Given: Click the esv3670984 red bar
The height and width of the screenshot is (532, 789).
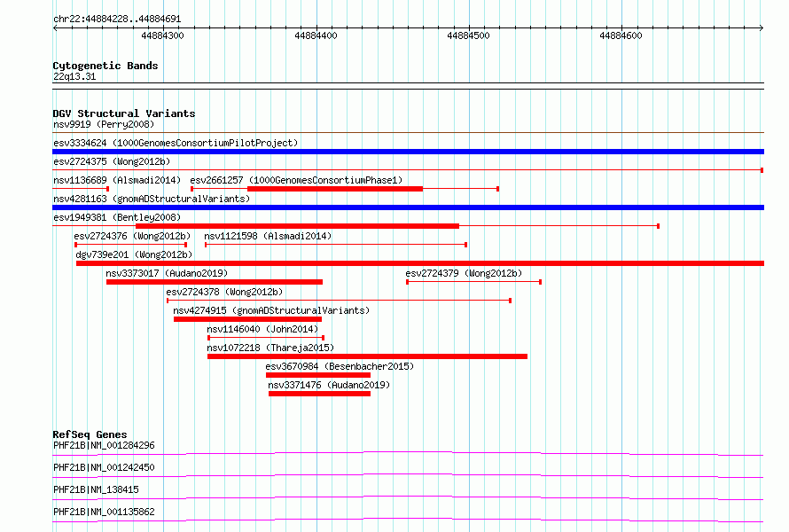Looking at the screenshot, I should tap(318, 375).
